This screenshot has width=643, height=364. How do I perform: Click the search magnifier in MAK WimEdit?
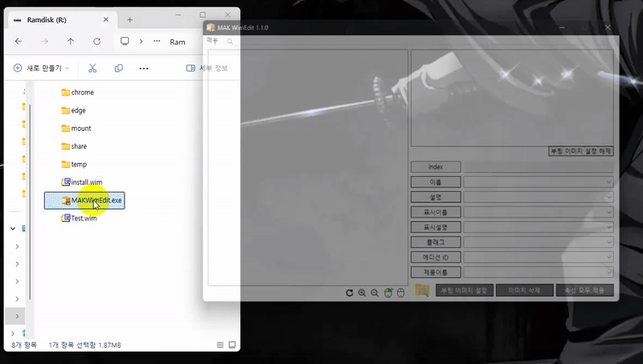pos(230,42)
